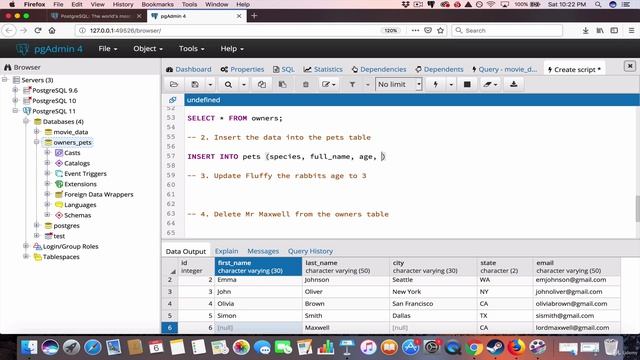Open the Find options dropdown arrow
The width and height of the screenshot is (640, 360).
(244, 84)
